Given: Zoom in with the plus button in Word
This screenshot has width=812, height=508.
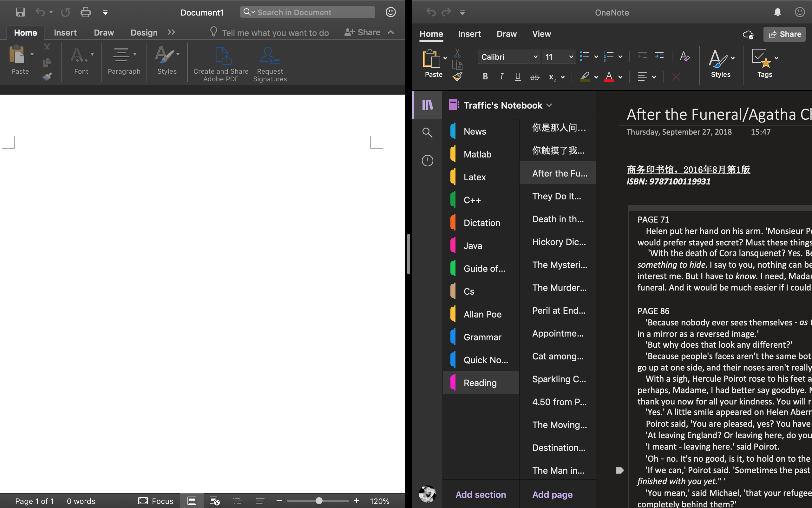Looking at the screenshot, I should [x=356, y=501].
